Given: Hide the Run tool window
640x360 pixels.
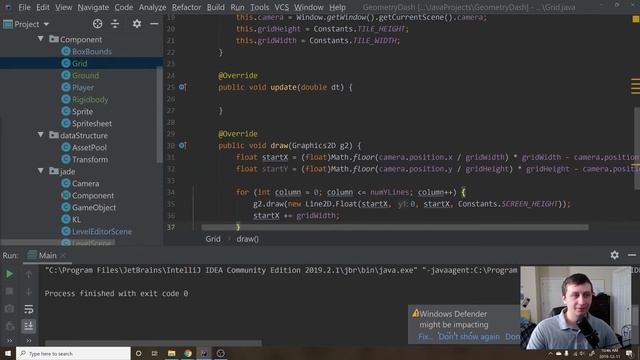Looking at the screenshot, I should [632, 255].
